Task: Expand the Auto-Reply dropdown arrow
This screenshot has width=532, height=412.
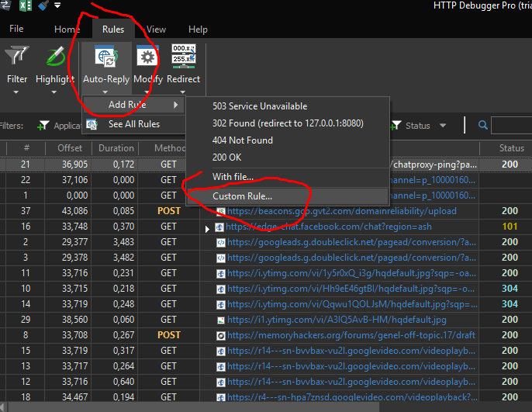Action: [105, 92]
